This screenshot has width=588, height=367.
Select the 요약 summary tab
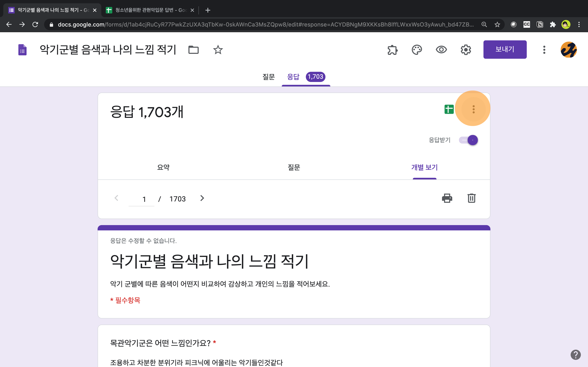click(x=163, y=167)
